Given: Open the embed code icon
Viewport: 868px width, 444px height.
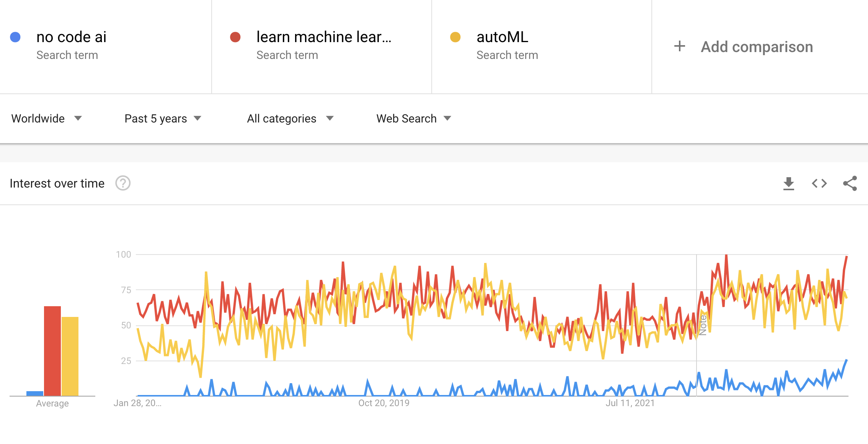Looking at the screenshot, I should [819, 184].
